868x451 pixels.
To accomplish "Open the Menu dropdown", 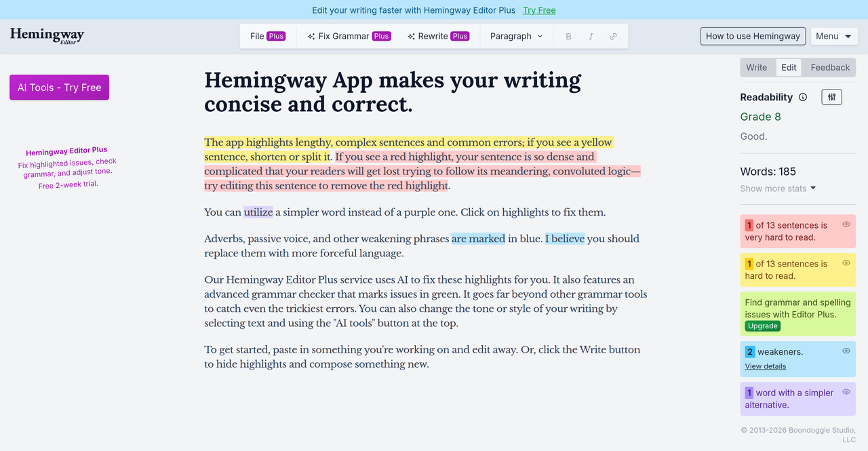I will pos(834,37).
